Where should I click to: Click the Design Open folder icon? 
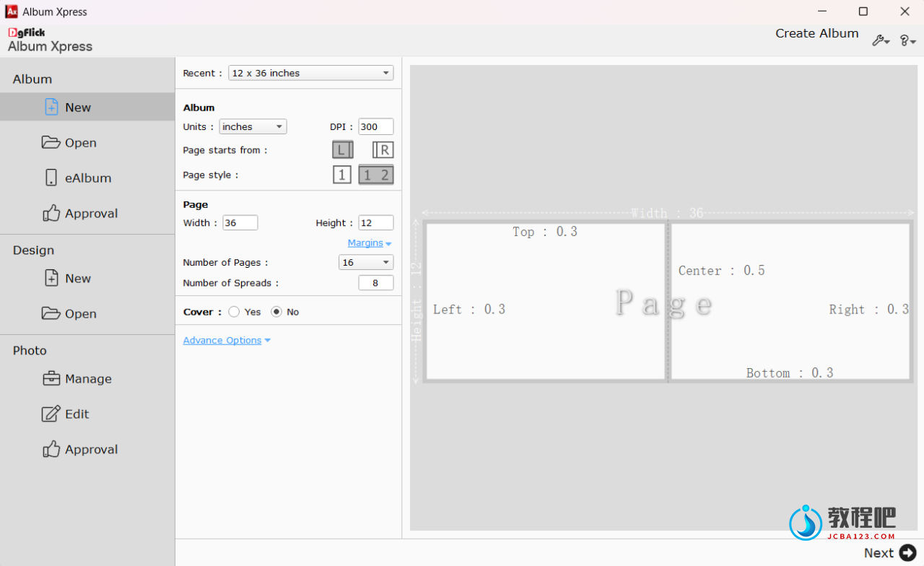click(51, 313)
